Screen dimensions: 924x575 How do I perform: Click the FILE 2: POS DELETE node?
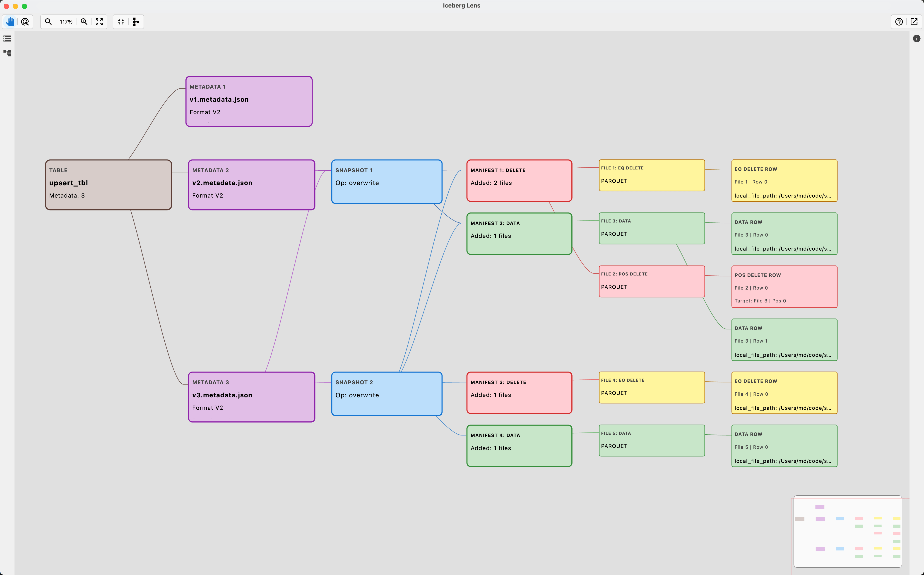pyautogui.click(x=652, y=281)
